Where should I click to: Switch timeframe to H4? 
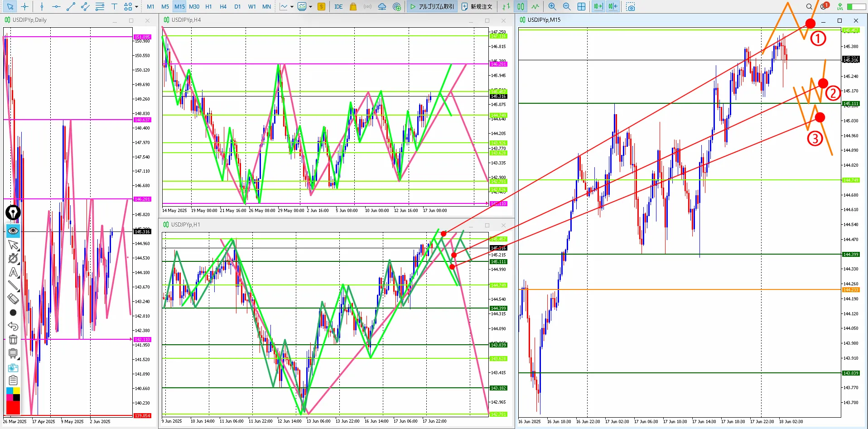[x=223, y=6]
